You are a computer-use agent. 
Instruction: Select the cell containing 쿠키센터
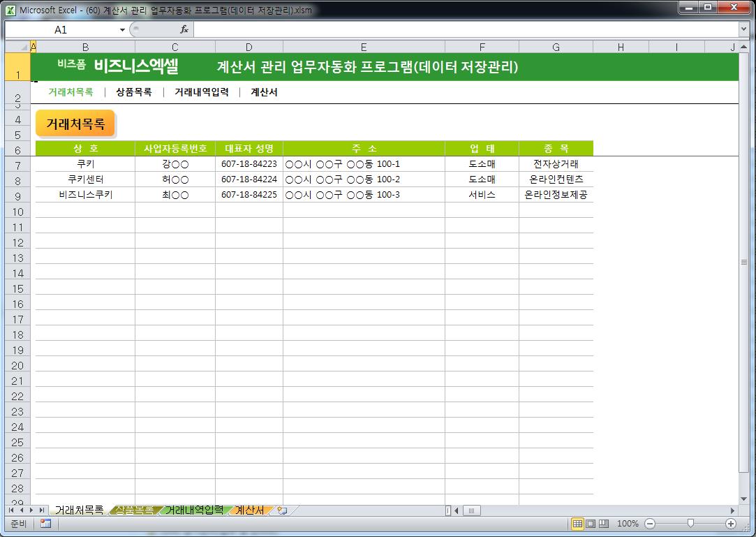[x=85, y=179]
